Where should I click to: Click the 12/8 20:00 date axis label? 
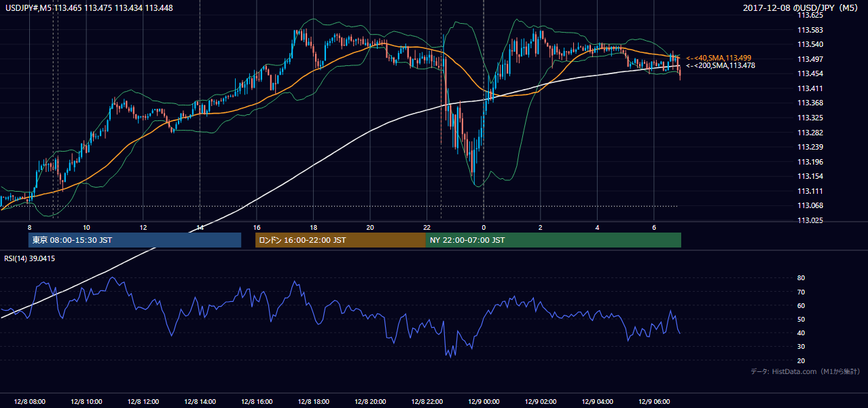point(369,402)
